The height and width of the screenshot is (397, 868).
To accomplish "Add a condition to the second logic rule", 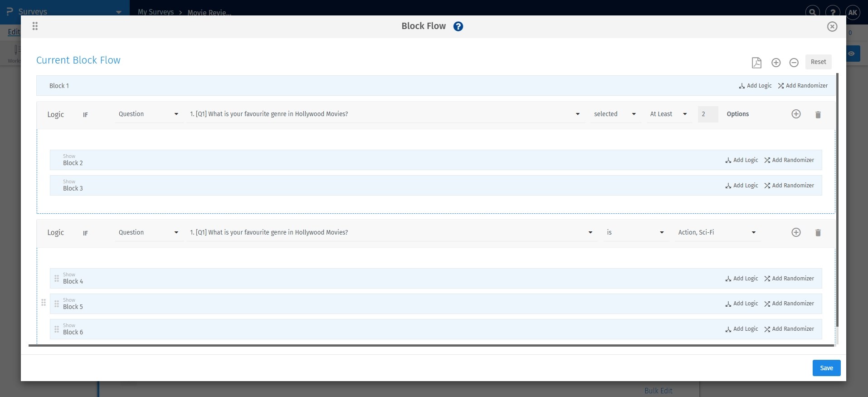I will coord(796,233).
